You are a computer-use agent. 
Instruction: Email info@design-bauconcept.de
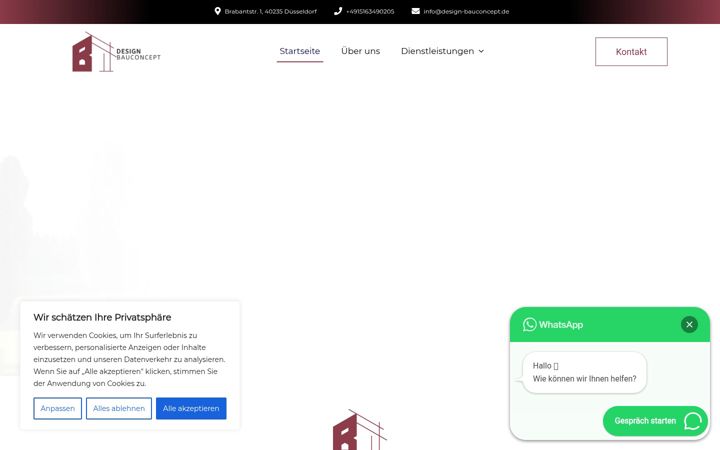(x=466, y=11)
